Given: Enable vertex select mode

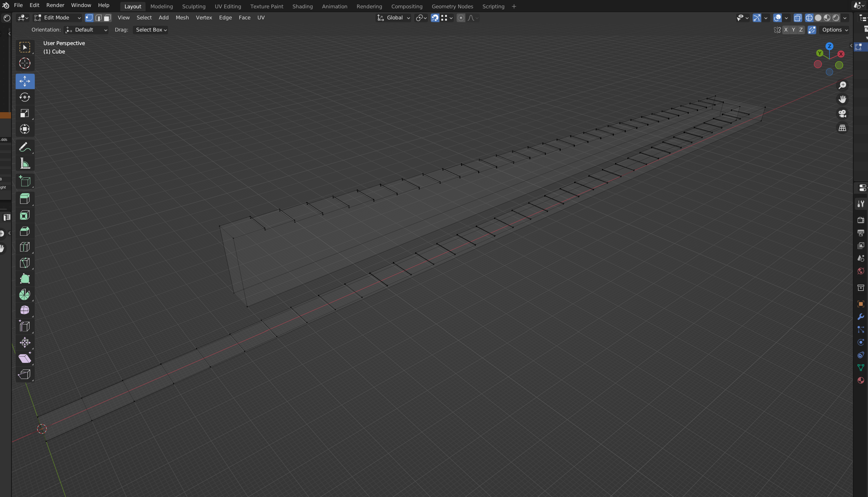Looking at the screenshot, I should coord(89,18).
